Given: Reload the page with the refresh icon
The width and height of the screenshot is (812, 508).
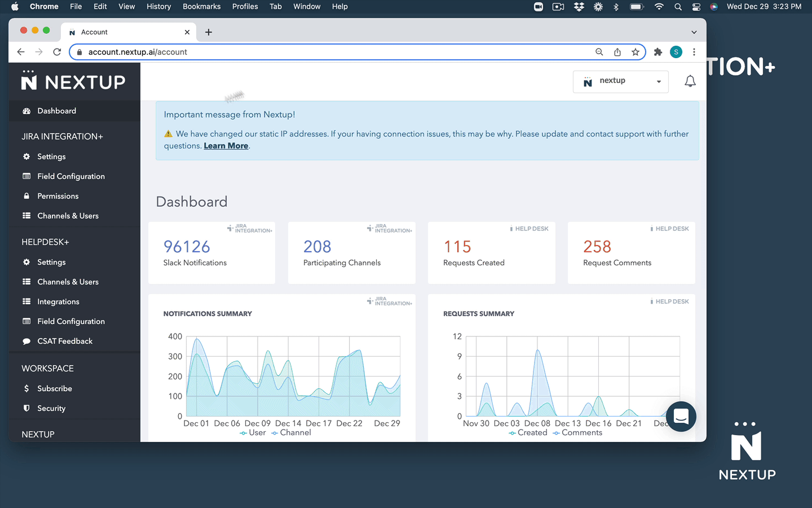Looking at the screenshot, I should point(57,52).
